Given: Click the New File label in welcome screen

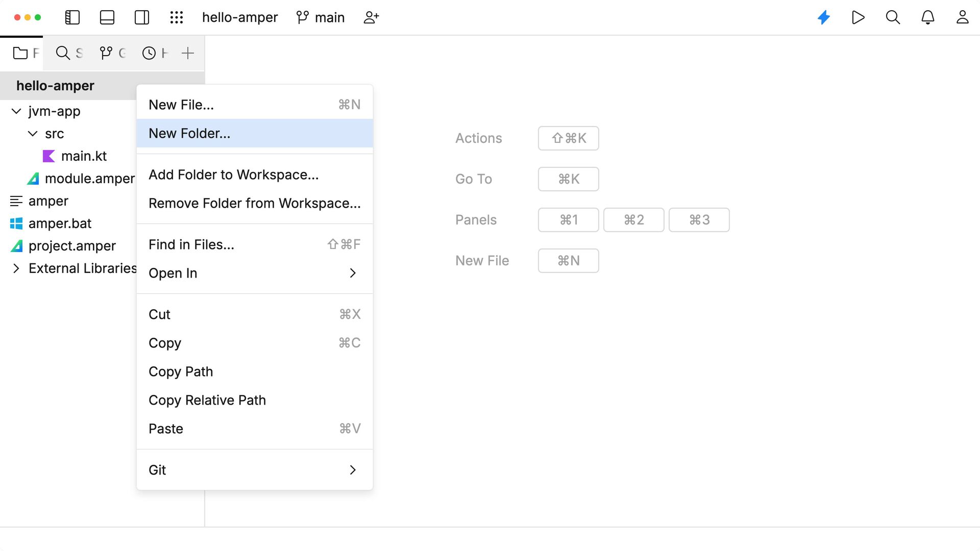Looking at the screenshot, I should [x=482, y=261].
